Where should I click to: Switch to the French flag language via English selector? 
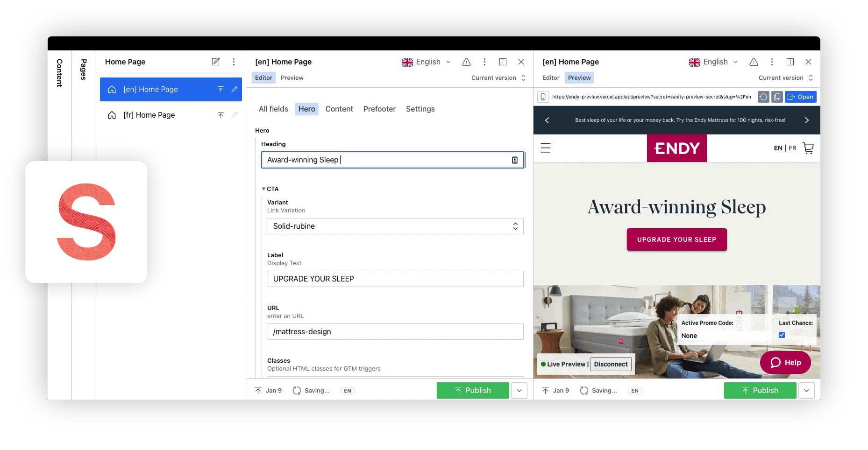tap(425, 62)
